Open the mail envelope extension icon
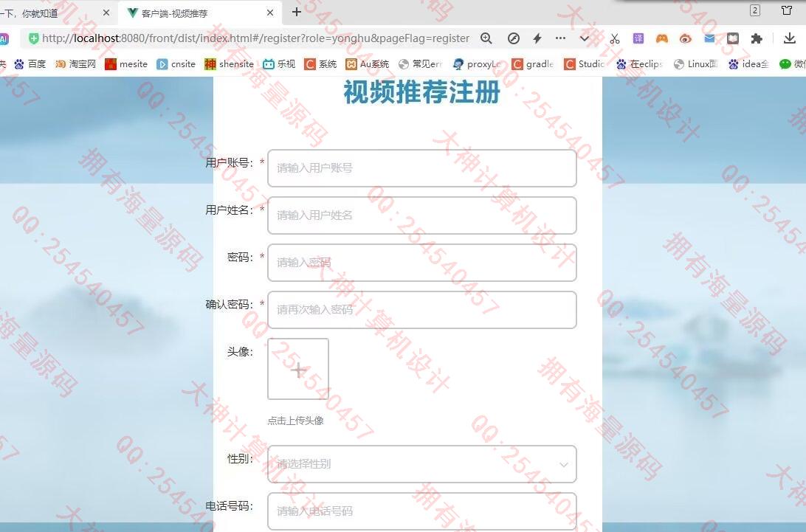The height and width of the screenshot is (532, 806). click(x=709, y=38)
